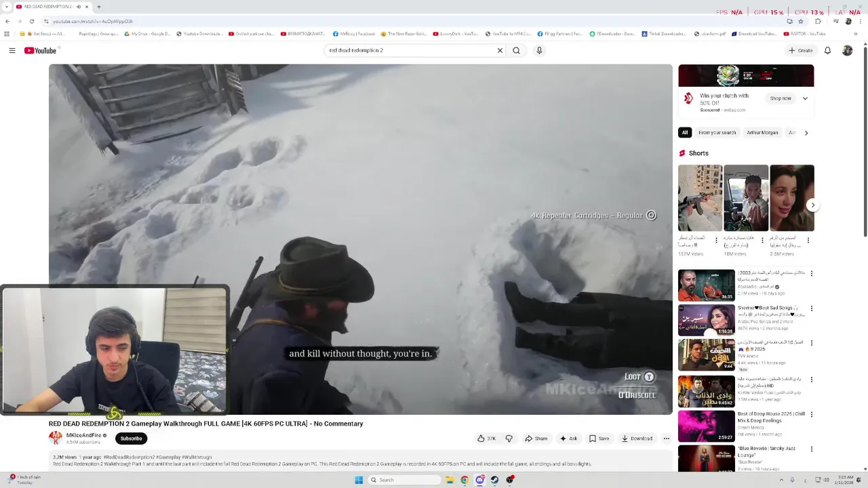Image resolution: width=868 pixels, height=488 pixels.
Task: Open options for the 36:35 suggested video
Action: (x=812, y=274)
